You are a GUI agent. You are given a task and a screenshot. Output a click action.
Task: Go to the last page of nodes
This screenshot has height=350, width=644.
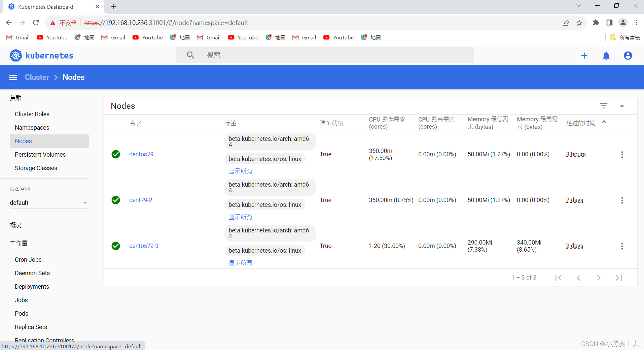(618, 278)
